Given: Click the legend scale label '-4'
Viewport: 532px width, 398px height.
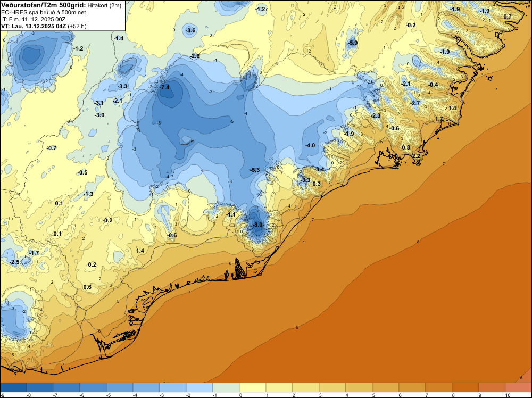Looking at the screenshot, I should [x=135, y=395].
